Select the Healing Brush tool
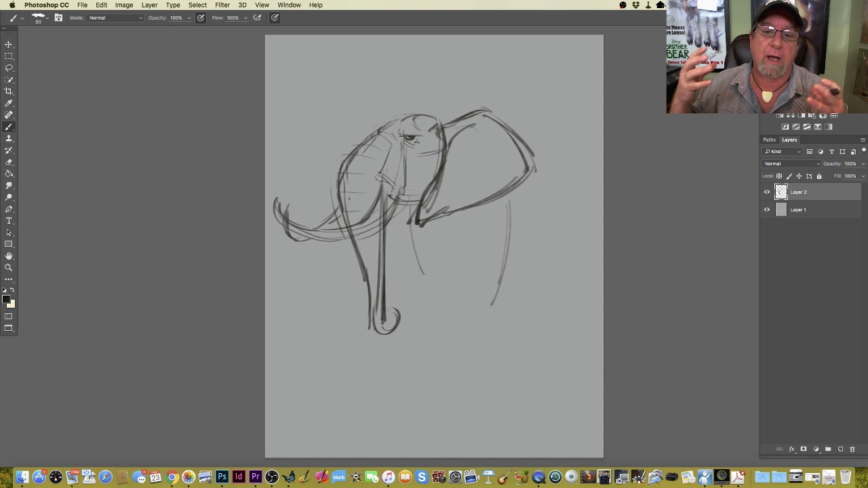This screenshot has width=868, height=488. (9, 115)
